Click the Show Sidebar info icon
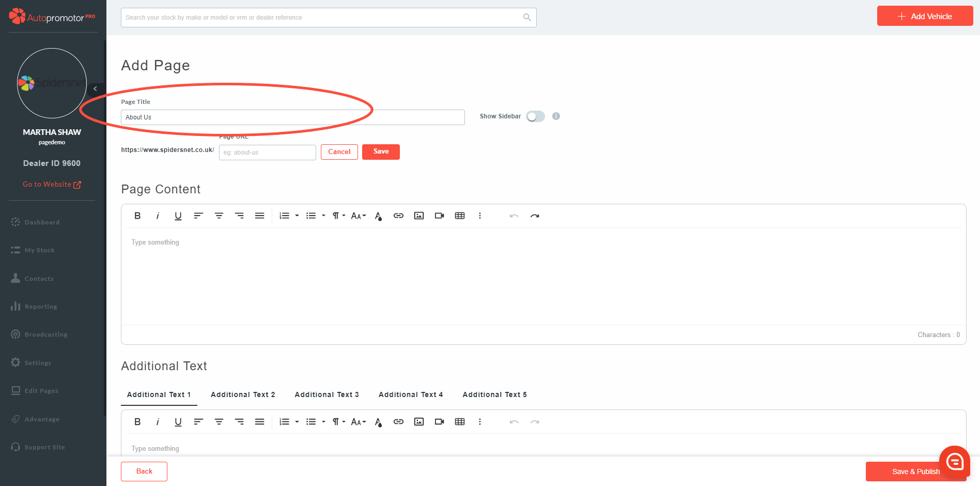Screen dimensions: 980x486 556,116
